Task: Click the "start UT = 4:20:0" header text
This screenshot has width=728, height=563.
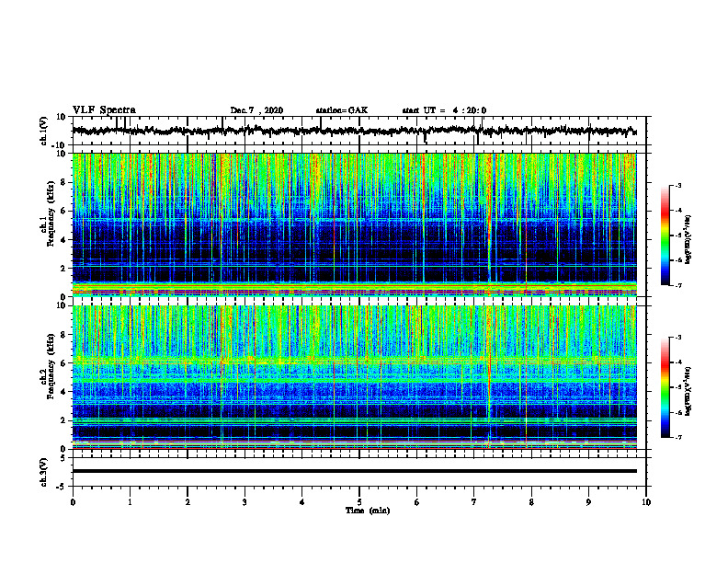Action: (x=444, y=110)
